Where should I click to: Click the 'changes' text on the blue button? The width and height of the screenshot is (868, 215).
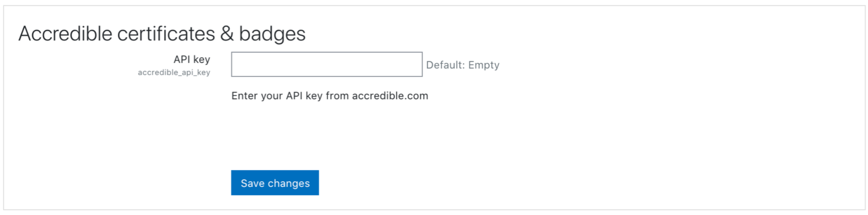point(288,183)
